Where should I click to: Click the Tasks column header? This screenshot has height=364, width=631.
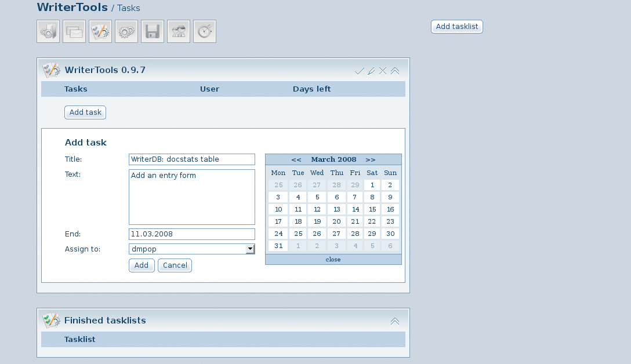[x=75, y=89]
